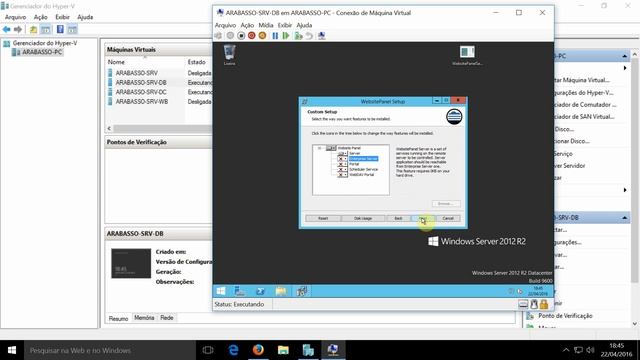This screenshot has width=640, height=360.
Task: Click Back arrow in Hyper-V Manager toolbar
Action: pyautogui.click(x=7, y=29)
